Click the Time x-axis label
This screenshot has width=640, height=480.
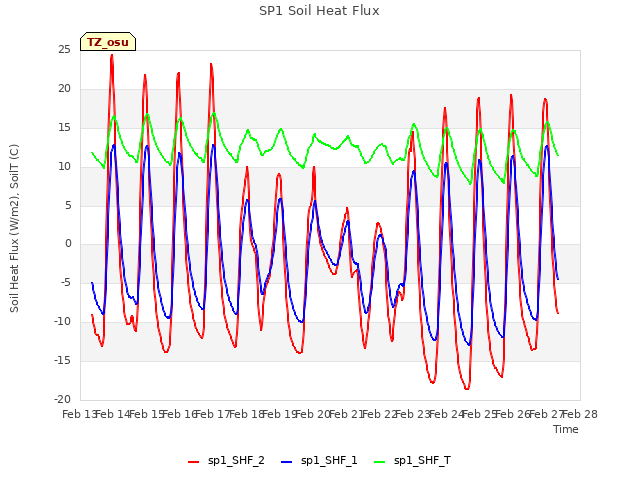pyautogui.click(x=566, y=429)
